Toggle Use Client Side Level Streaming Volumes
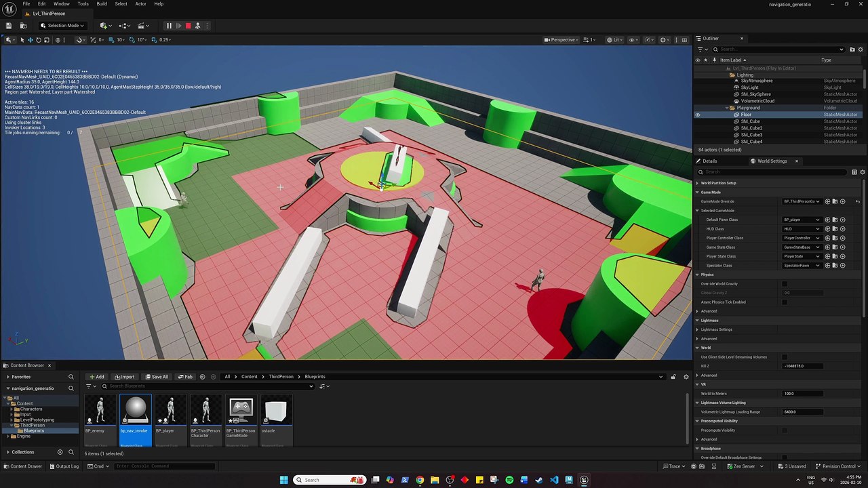This screenshot has height=488, width=868. tap(785, 357)
